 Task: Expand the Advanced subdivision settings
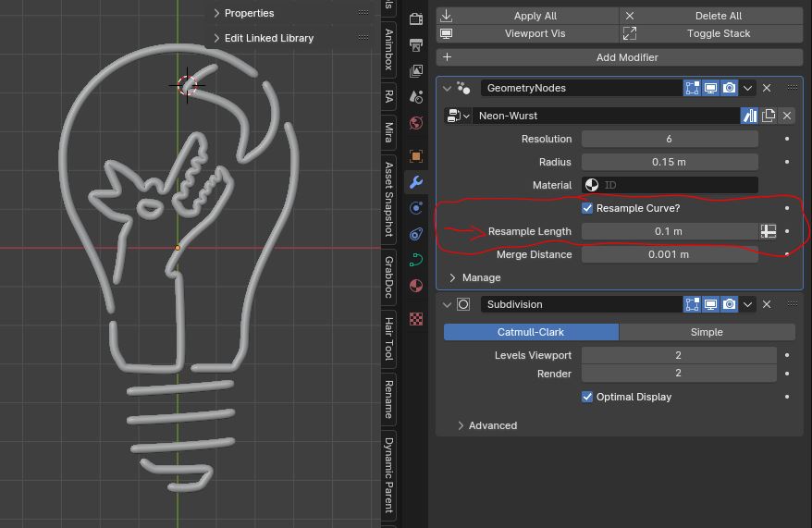click(x=461, y=425)
